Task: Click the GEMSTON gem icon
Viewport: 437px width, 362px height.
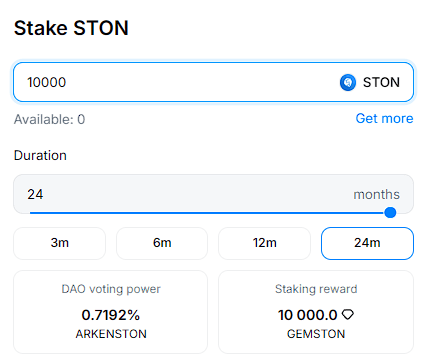Action: pos(348,314)
